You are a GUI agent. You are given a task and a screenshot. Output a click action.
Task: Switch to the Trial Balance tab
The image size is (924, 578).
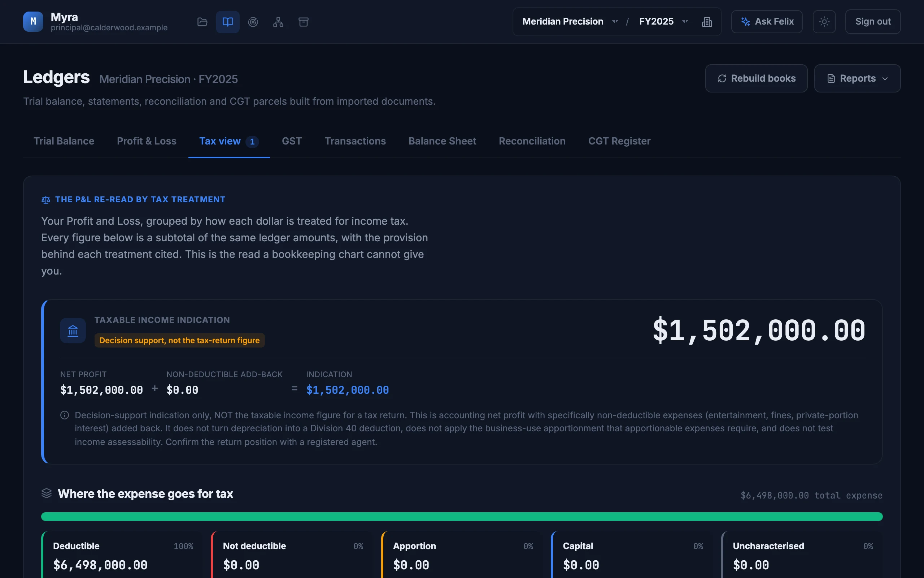pos(64,141)
